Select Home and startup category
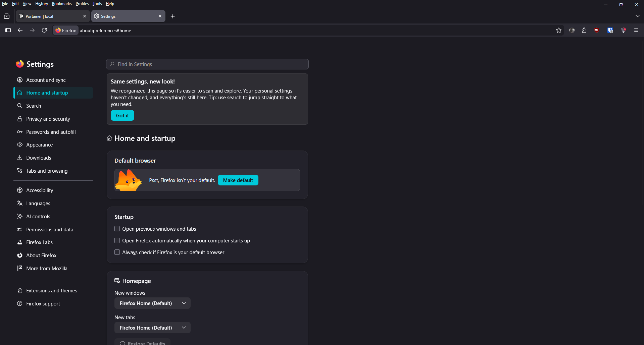 (53, 93)
